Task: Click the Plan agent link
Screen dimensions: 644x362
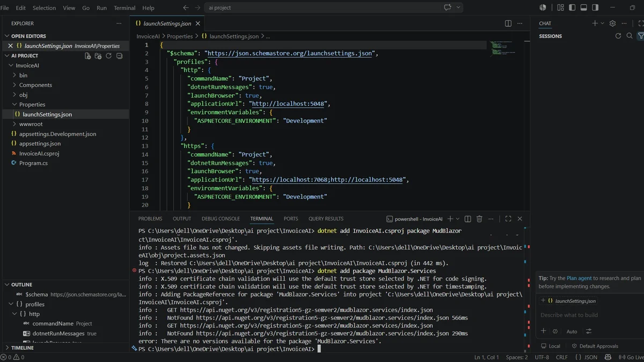Action: point(579,278)
